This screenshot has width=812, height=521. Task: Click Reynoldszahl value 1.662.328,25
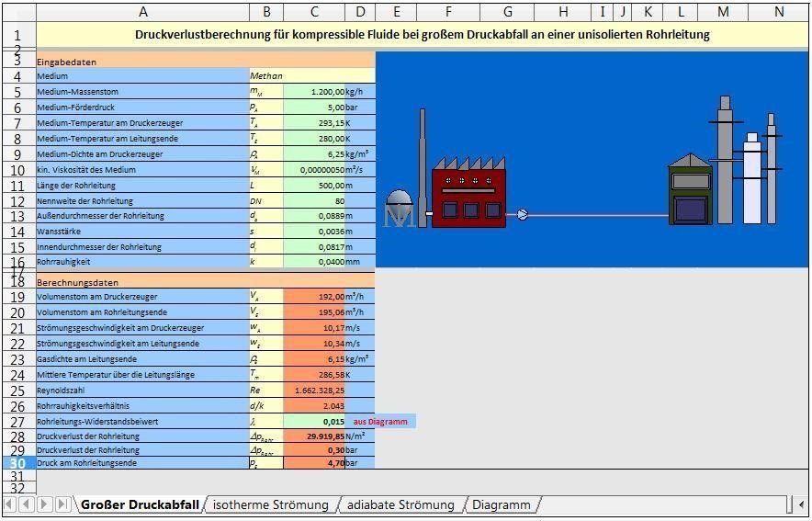(x=314, y=391)
